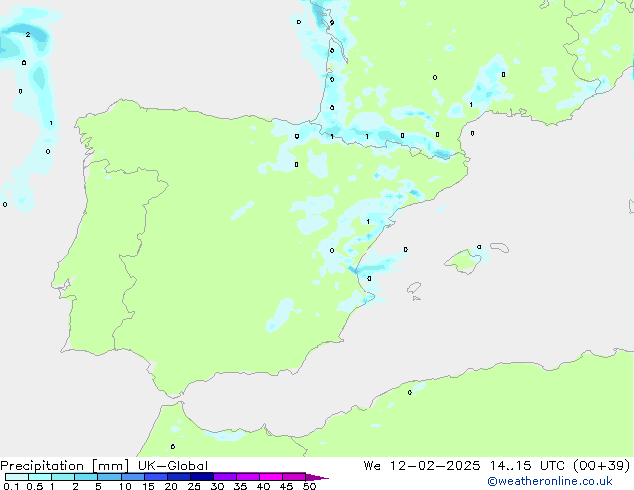Viewport: 634px width, 490px height.
Task: Click the Menorca island outline
Action: (x=500, y=247)
